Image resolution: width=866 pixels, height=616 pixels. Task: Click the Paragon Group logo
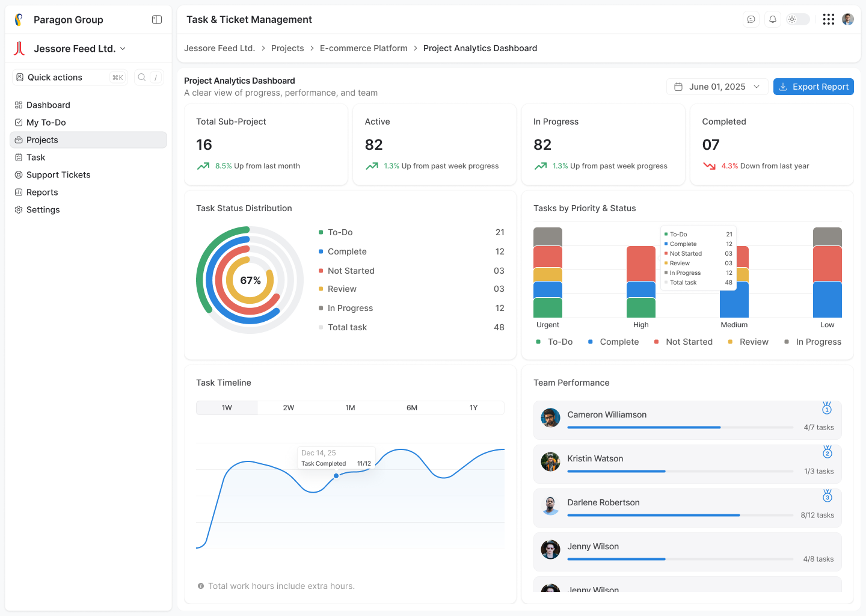(19, 19)
